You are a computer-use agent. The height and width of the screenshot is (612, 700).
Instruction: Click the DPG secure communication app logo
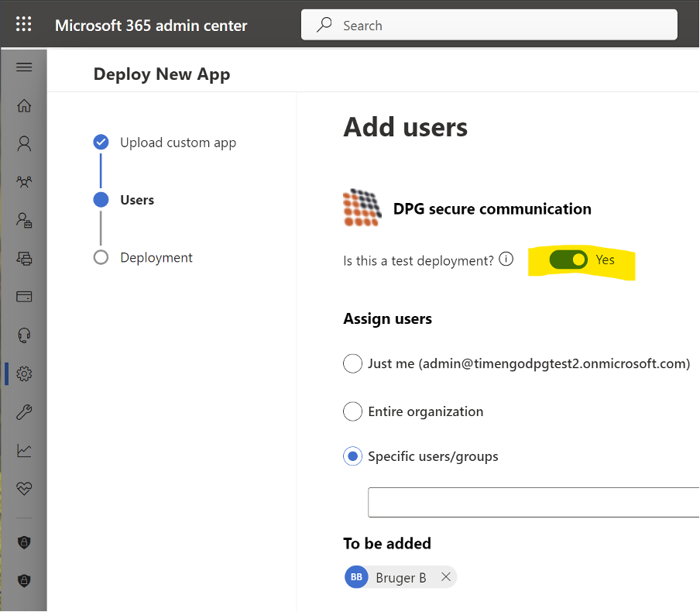tap(362, 208)
